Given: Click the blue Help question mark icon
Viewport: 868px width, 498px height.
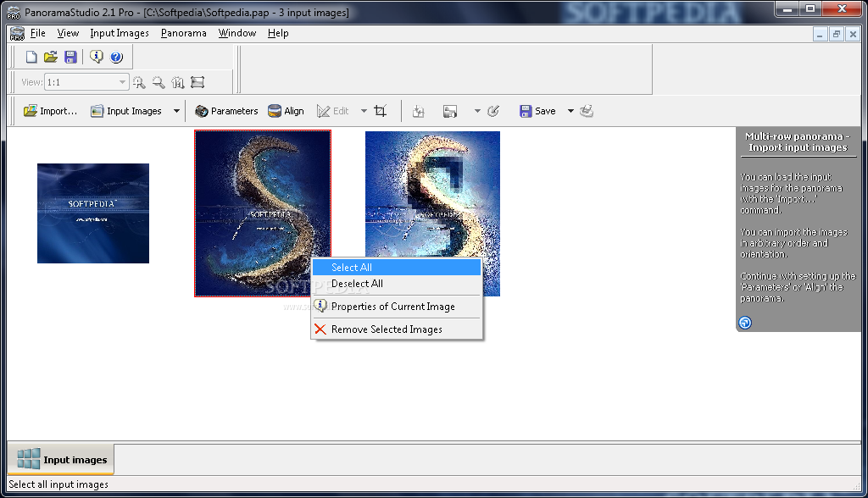Looking at the screenshot, I should [x=116, y=58].
